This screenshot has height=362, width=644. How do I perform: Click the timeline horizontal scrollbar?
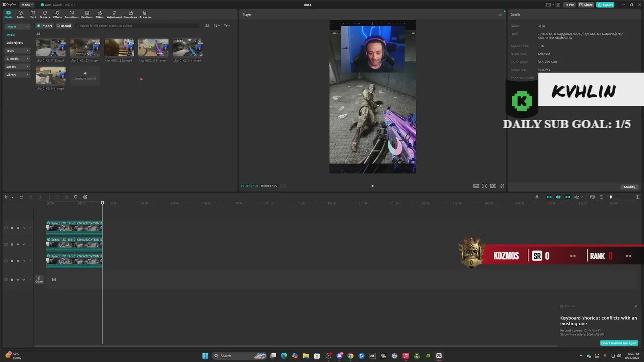click(297, 346)
